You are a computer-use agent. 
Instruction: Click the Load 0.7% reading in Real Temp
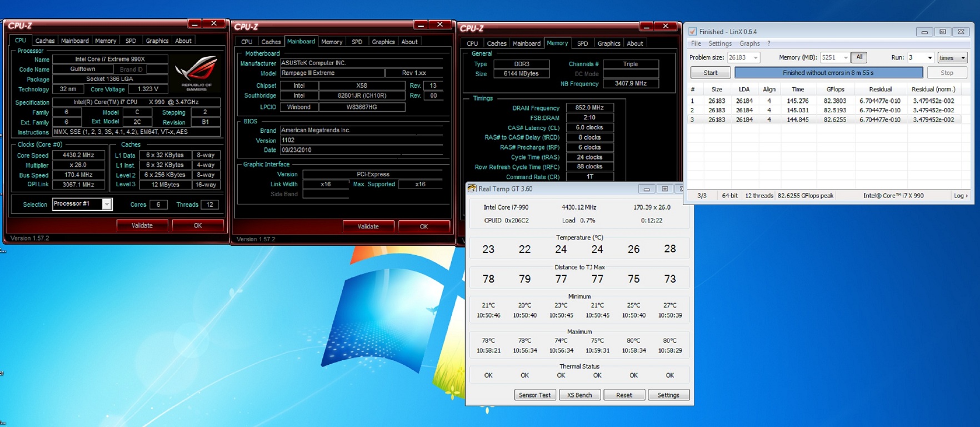[x=578, y=220]
